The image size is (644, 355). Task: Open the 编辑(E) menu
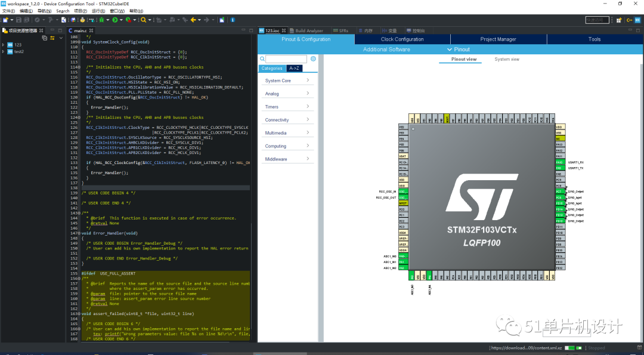(x=26, y=11)
